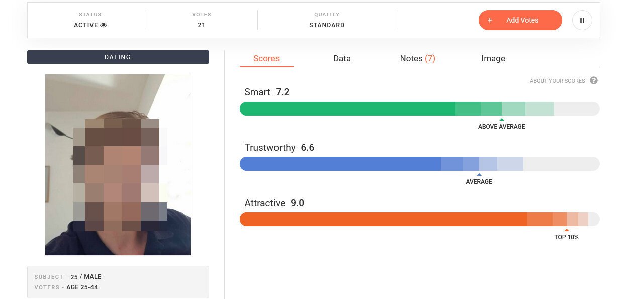Click the Dating category header

click(118, 57)
